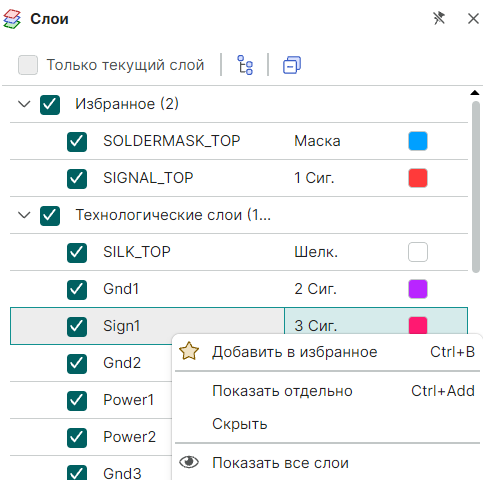Unpin the Слои panel with pin icon
Screen dimensions: 487x480
tap(439, 18)
